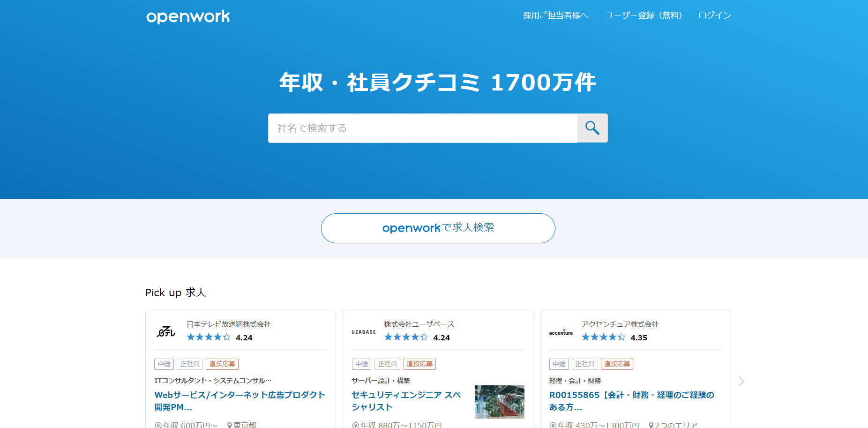Open ユーザー登録（無料） in the top navigation
This screenshot has height=428, width=868.
[x=644, y=15]
